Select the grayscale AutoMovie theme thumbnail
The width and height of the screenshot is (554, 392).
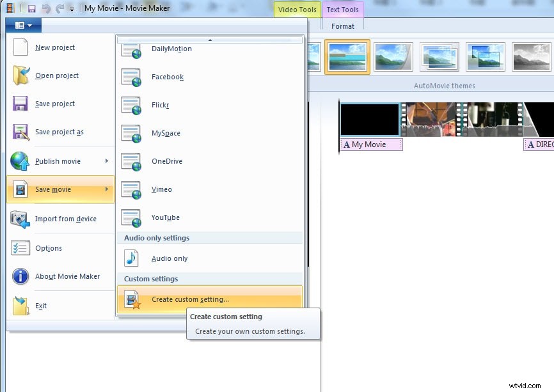click(x=531, y=56)
